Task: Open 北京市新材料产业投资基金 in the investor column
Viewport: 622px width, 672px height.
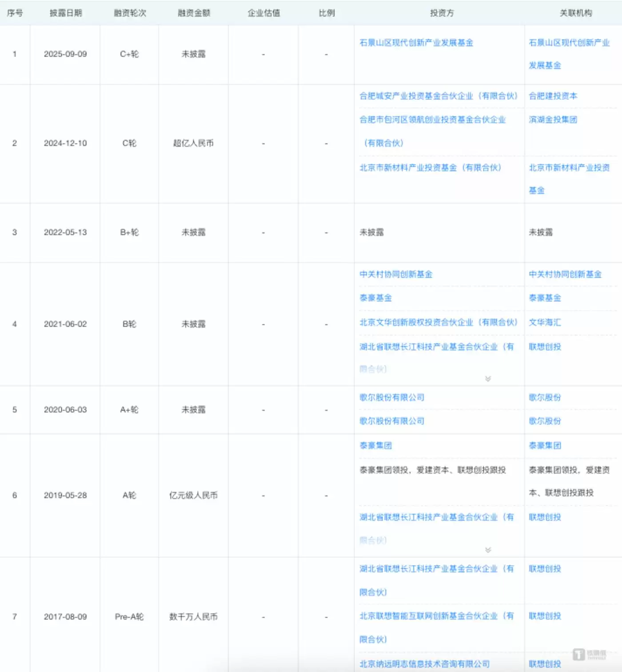Action: click(x=430, y=168)
